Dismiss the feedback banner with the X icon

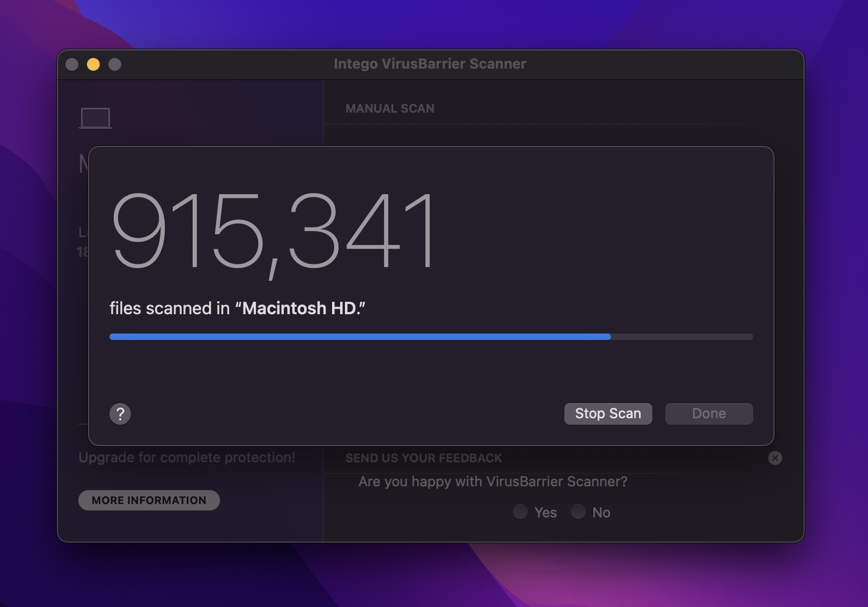pyautogui.click(x=774, y=457)
